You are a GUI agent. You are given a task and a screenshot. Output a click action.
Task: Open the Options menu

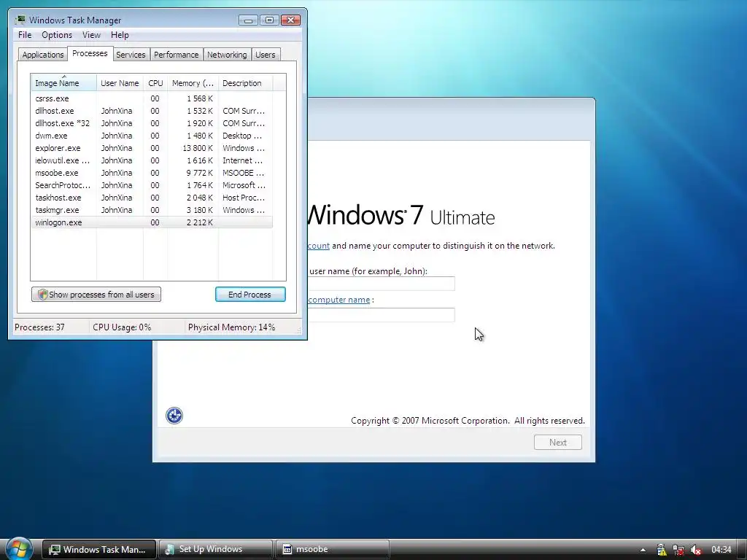click(x=57, y=35)
